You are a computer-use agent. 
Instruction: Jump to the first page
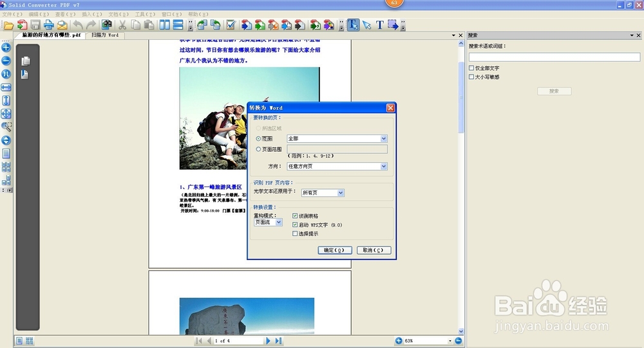coord(199,341)
